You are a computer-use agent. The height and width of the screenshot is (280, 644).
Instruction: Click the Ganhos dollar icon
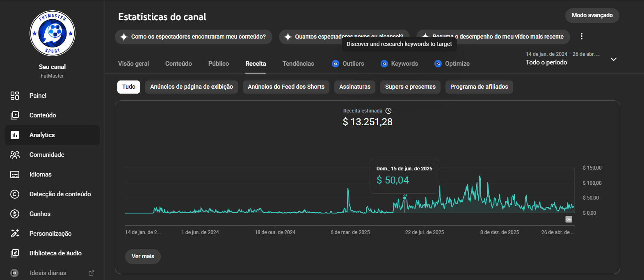click(x=15, y=214)
